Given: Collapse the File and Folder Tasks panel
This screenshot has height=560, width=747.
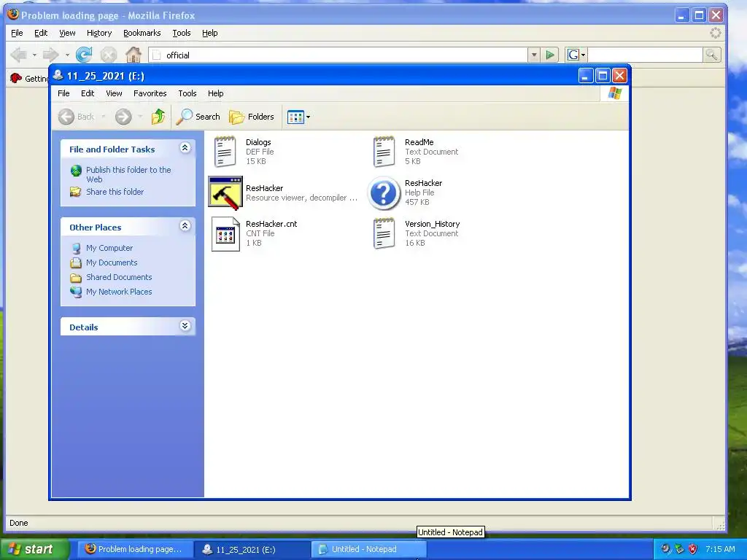Looking at the screenshot, I should coord(185,148).
